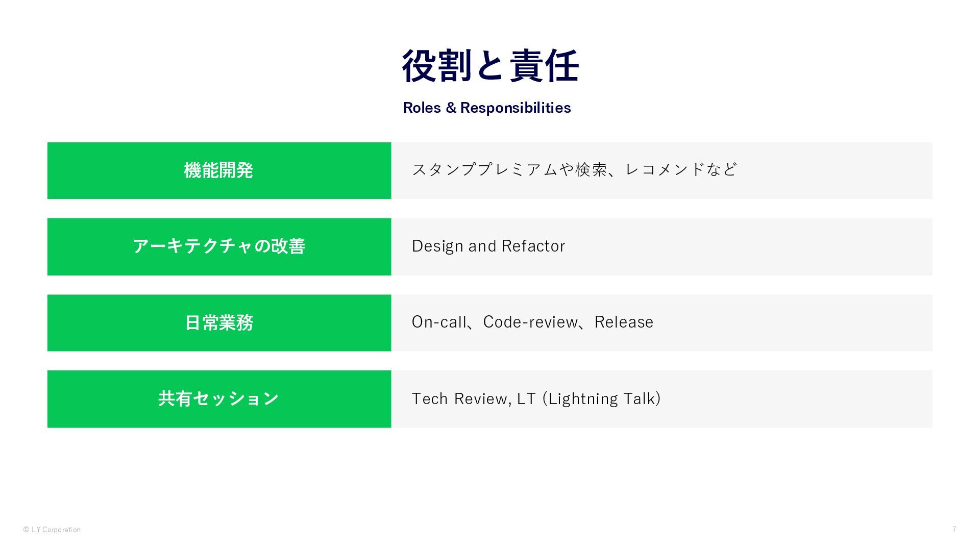Click the Tech Review text
The width and height of the screenshot is (980, 551).
pyautogui.click(x=460, y=398)
